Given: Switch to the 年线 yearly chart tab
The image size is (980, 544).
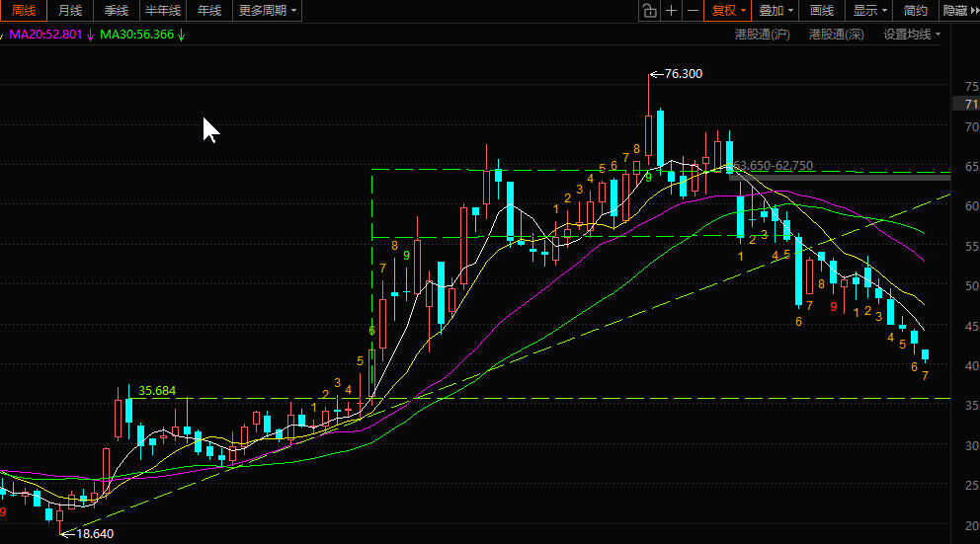Looking at the screenshot, I should coord(209,11).
